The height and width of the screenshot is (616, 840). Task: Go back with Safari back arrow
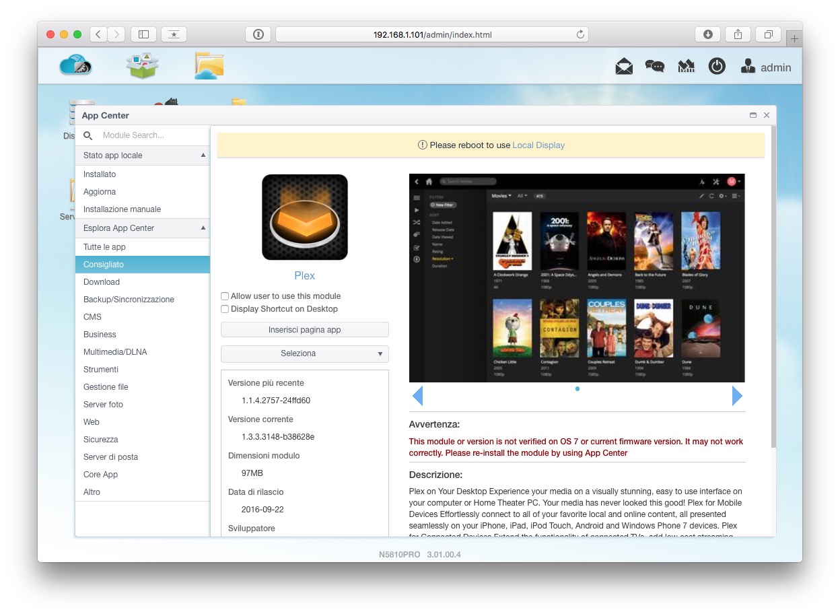[98, 34]
